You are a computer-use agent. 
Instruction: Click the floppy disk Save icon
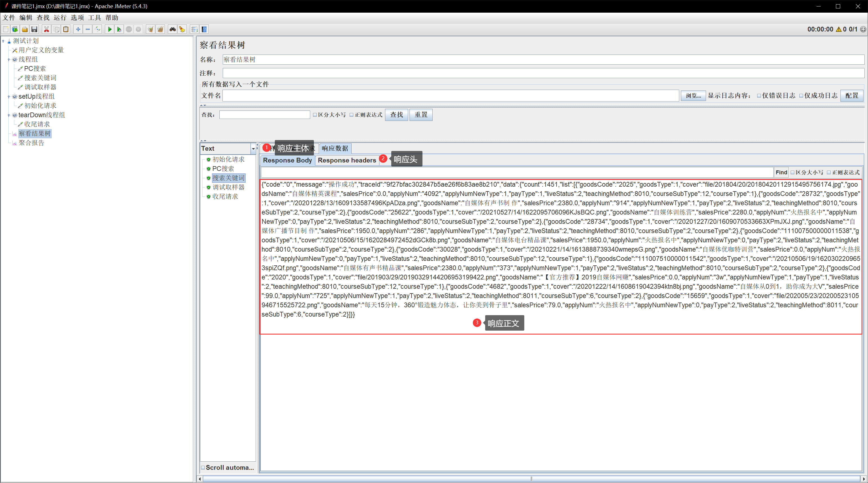(34, 29)
